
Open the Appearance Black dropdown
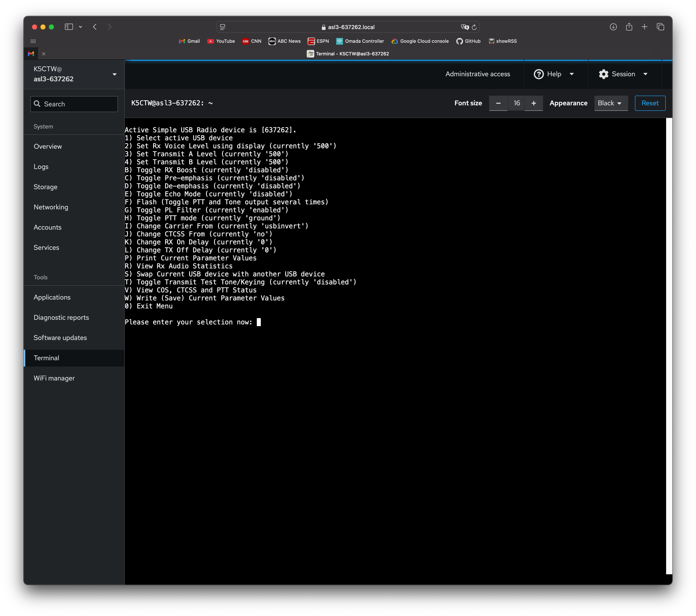coord(610,103)
